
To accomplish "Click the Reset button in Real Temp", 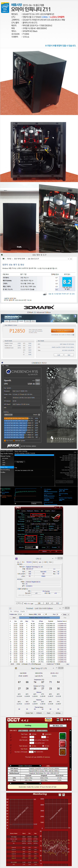I will 49,713.
